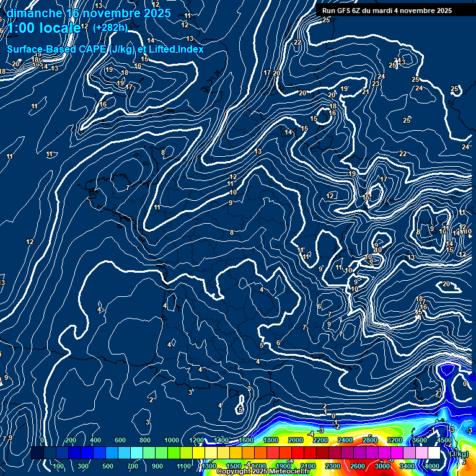
Task: Pick the vivid lime green legend swatch
Action: [174, 452]
